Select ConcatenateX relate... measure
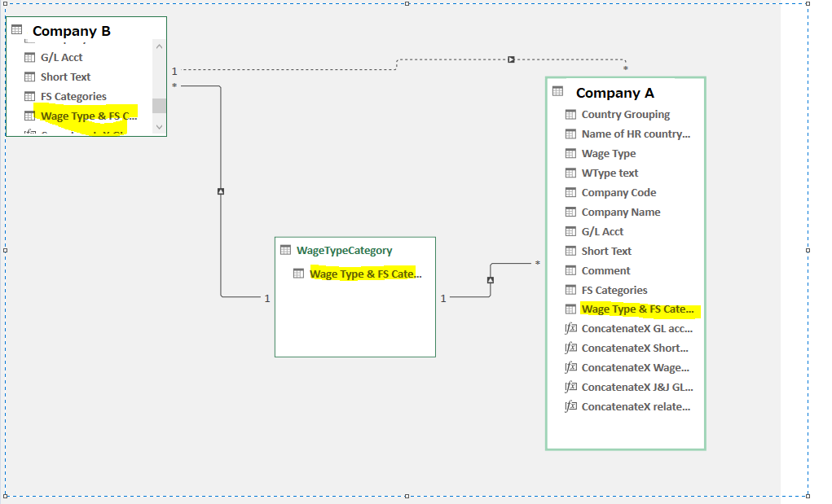This screenshot has height=504, width=832. click(x=636, y=407)
